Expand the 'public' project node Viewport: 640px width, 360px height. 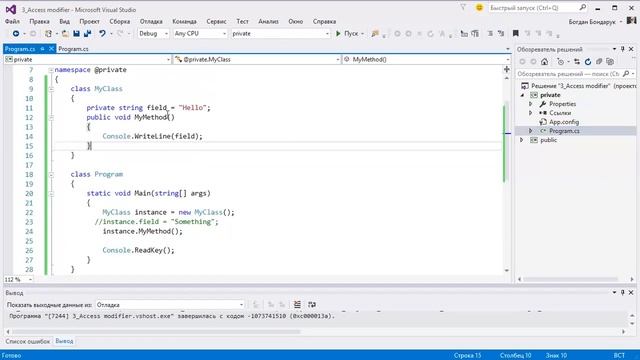[522, 140]
